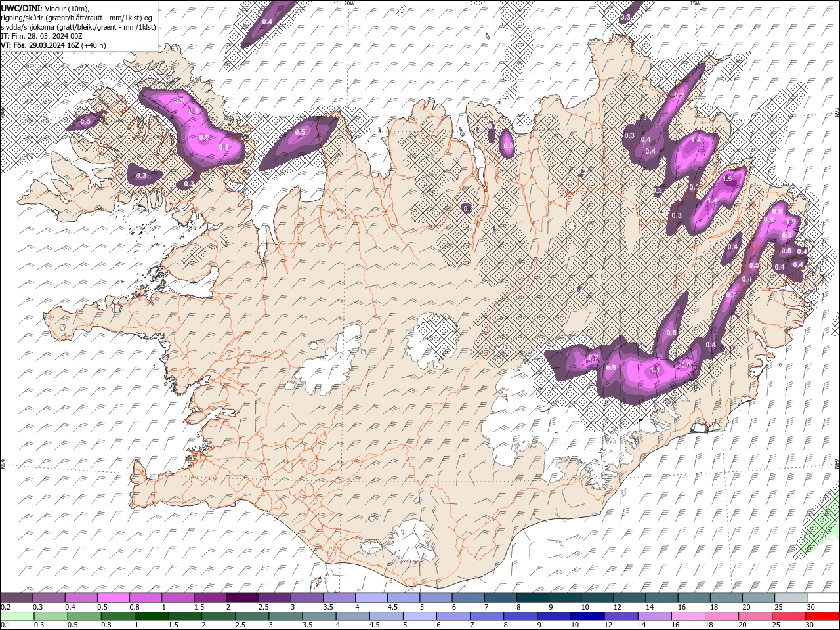The height and width of the screenshot is (630, 840).
Task: Click the '0.1' label on the rain scale
Action: click(5, 625)
